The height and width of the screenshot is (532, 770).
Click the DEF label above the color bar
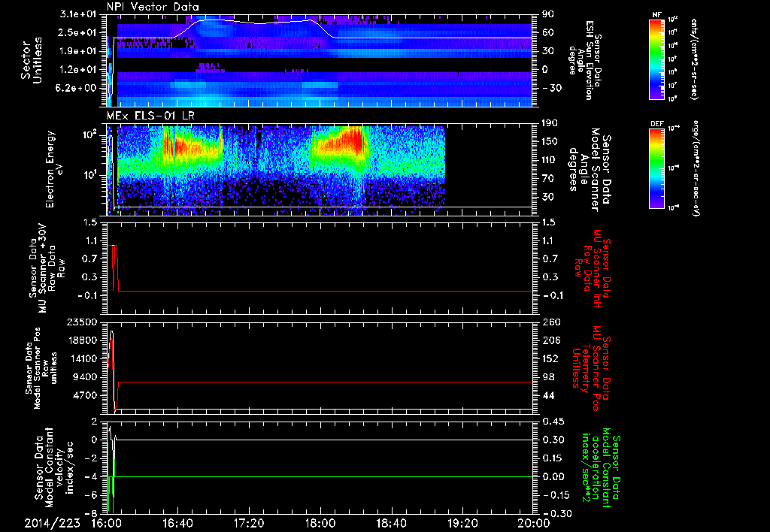pos(657,124)
